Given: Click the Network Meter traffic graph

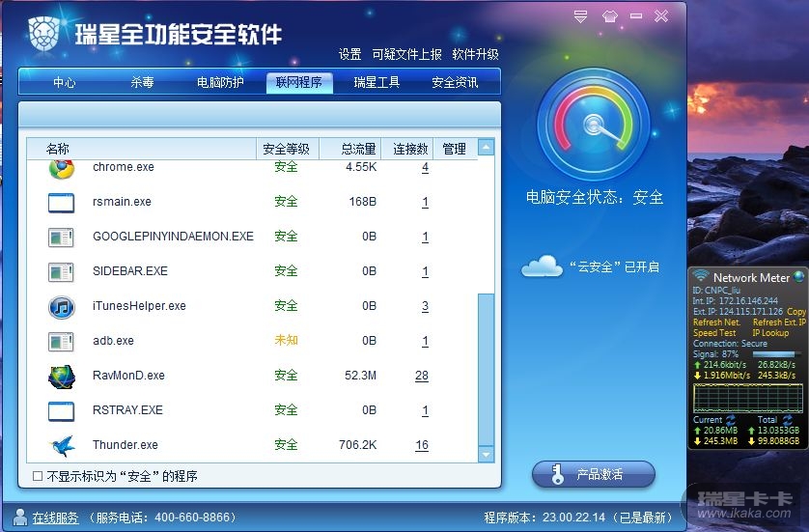Looking at the screenshot, I should tap(747, 399).
